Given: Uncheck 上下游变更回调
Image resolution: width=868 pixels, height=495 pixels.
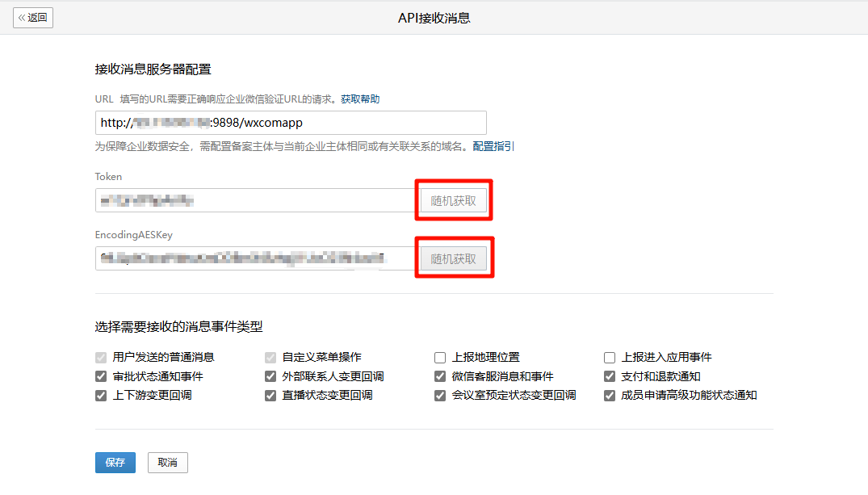Looking at the screenshot, I should pyautogui.click(x=101, y=396).
